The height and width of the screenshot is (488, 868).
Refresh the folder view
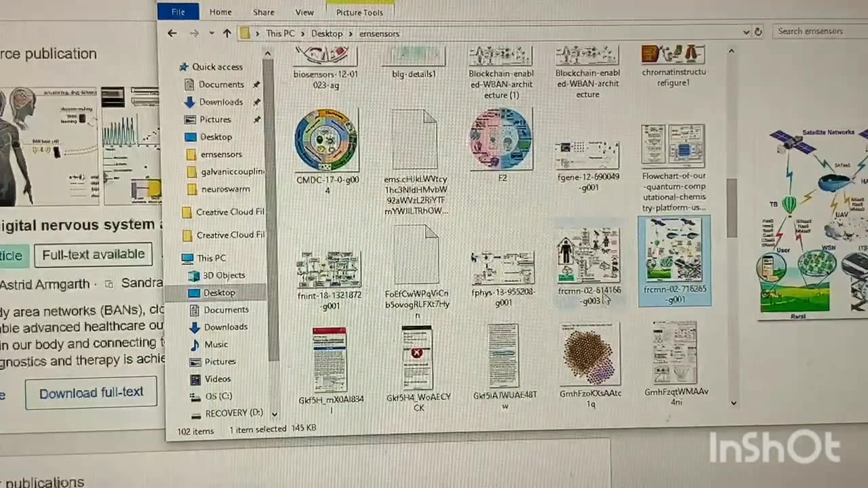[x=758, y=32]
